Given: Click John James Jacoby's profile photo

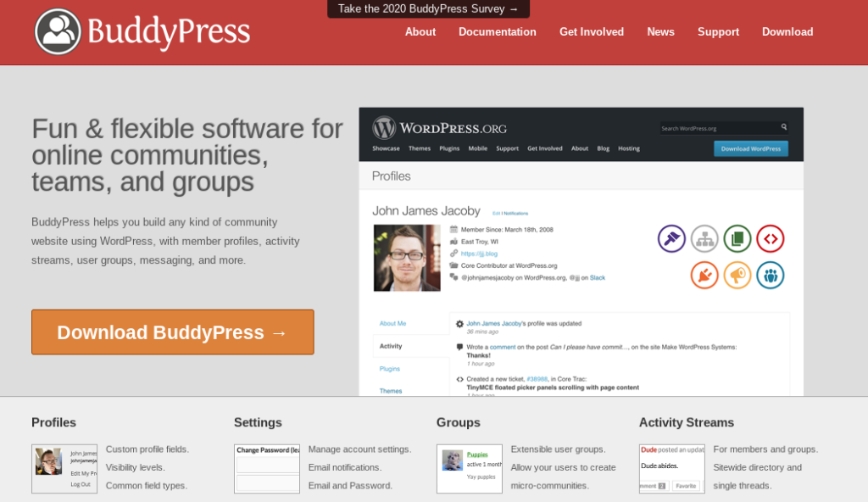Looking at the screenshot, I should pyautogui.click(x=407, y=258).
